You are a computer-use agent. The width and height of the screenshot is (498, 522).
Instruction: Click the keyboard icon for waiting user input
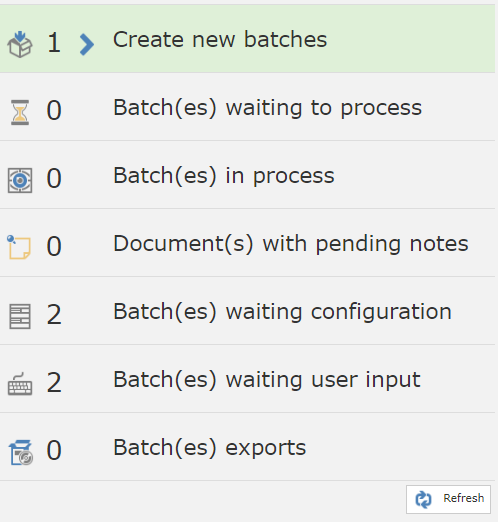20,384
